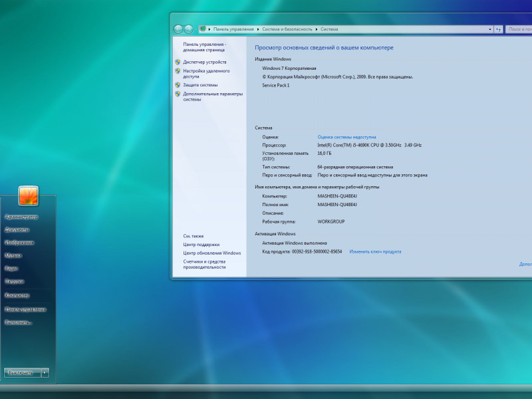Open Дополнительные параметры системы link
This screenshot has height=399, width=532.
coord(213,96)
